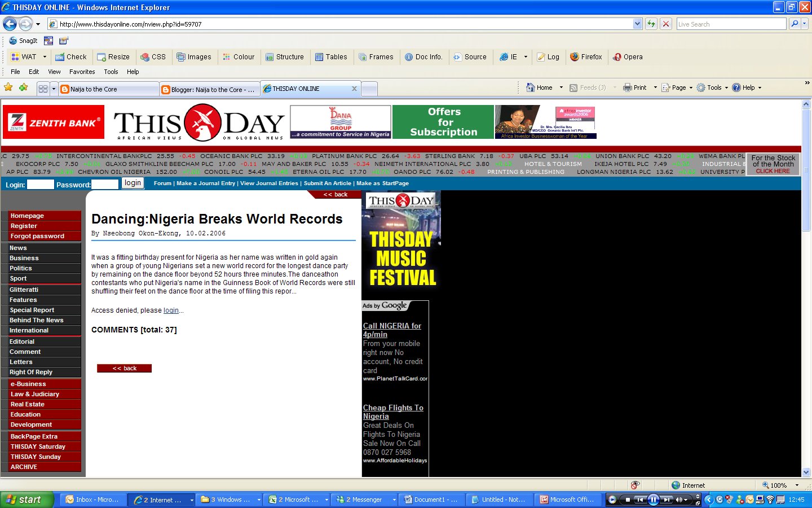Click the Home icon in command bar
The width and height of the screenshot is (812, 508).
click(x=530, y=87)
